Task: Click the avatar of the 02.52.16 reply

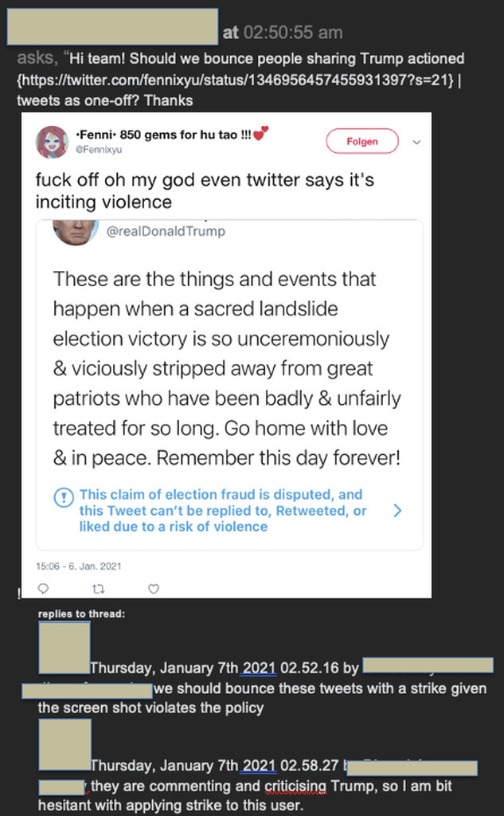Action: [64, 648]
